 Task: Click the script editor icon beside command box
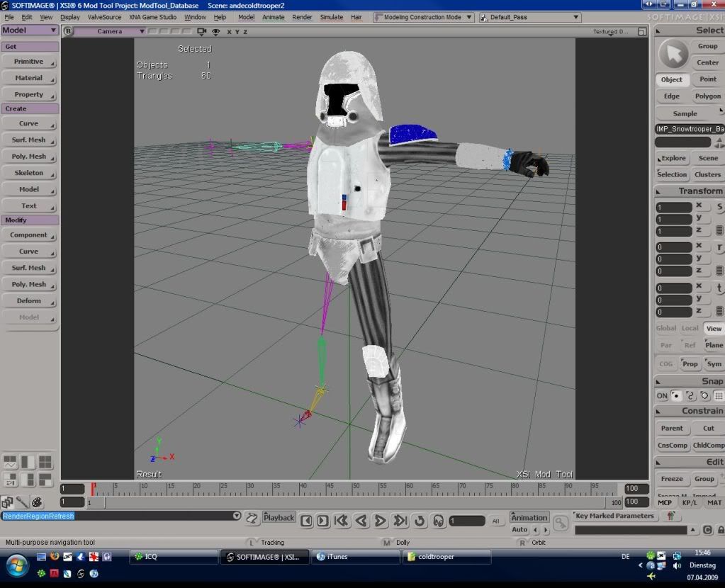(x=252, y=518)
